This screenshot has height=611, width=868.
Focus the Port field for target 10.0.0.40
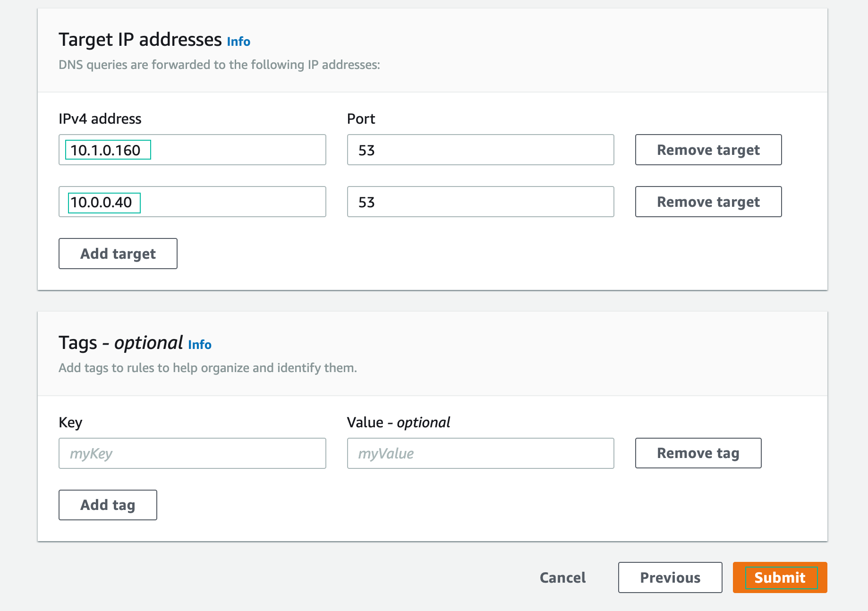coord(480,202)
